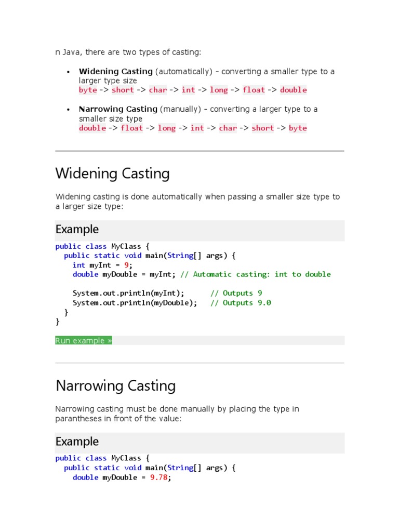Click the large Narrowing Casting section heading
399x532 pixels.
pyautogui.click(x=115, y=386)
